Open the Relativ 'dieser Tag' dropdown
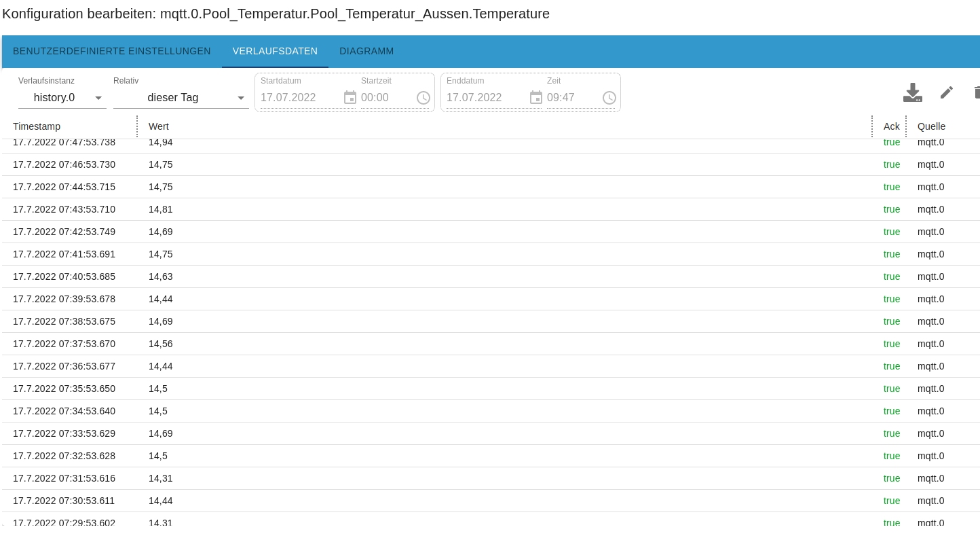Image resolution: width=980 pixels, height=538 pixels. tap(181, 98)
